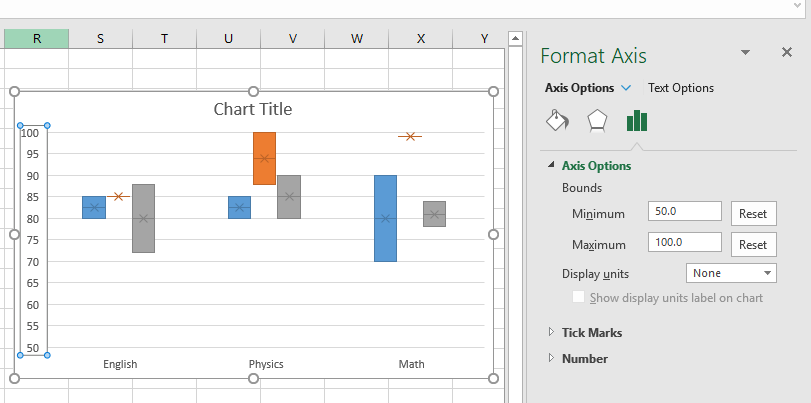Select column X header

click(x=420, y=39)
